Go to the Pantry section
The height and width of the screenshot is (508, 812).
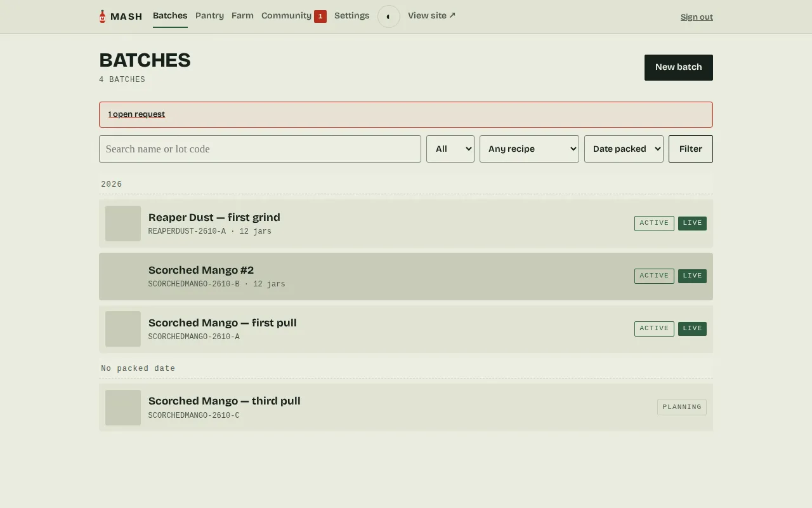209,16
